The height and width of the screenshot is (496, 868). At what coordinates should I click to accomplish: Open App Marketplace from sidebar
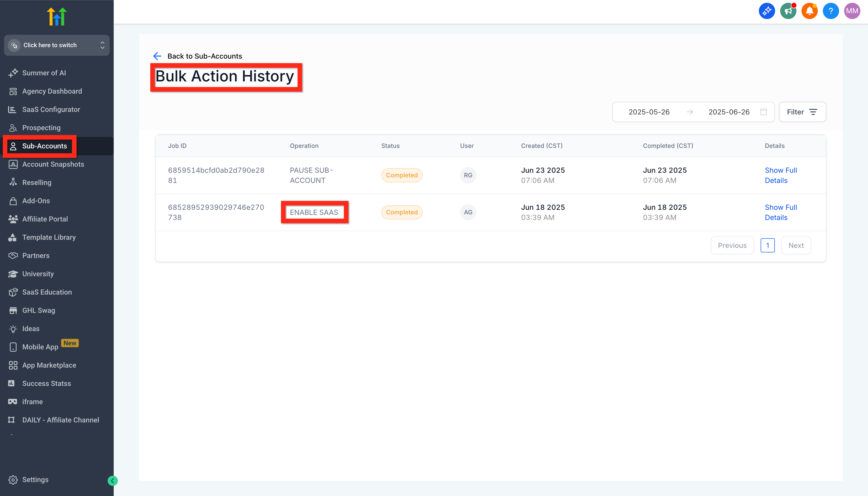click(49, 365)
